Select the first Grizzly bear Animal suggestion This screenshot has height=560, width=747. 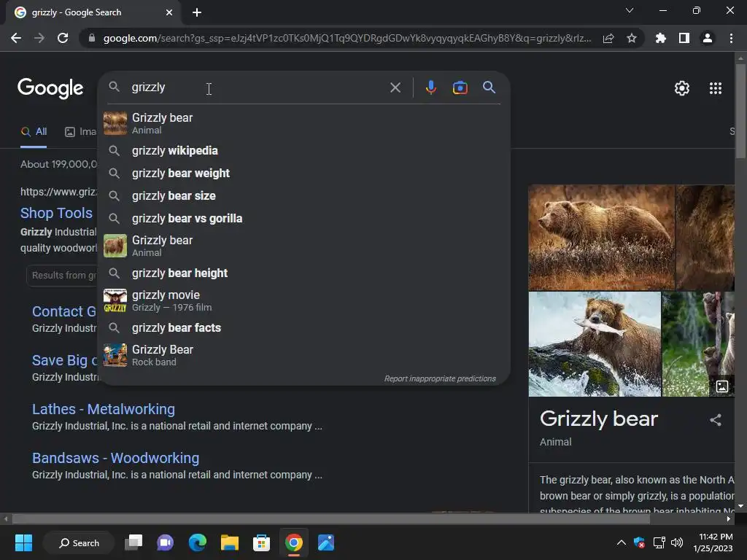pos(304,123)
